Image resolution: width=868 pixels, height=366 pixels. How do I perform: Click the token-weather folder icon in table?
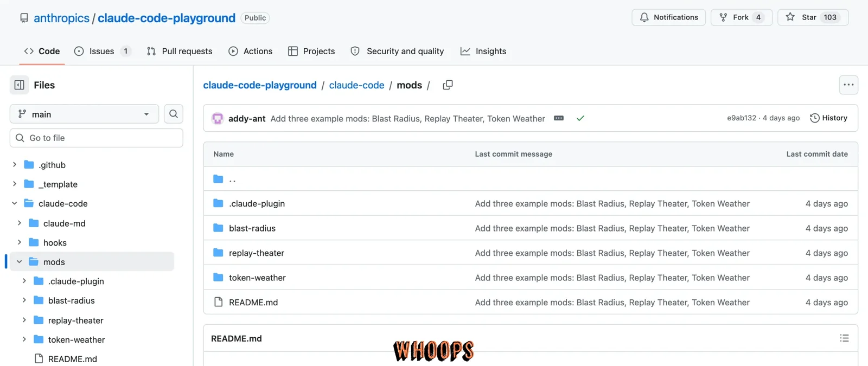coord(218,278)
